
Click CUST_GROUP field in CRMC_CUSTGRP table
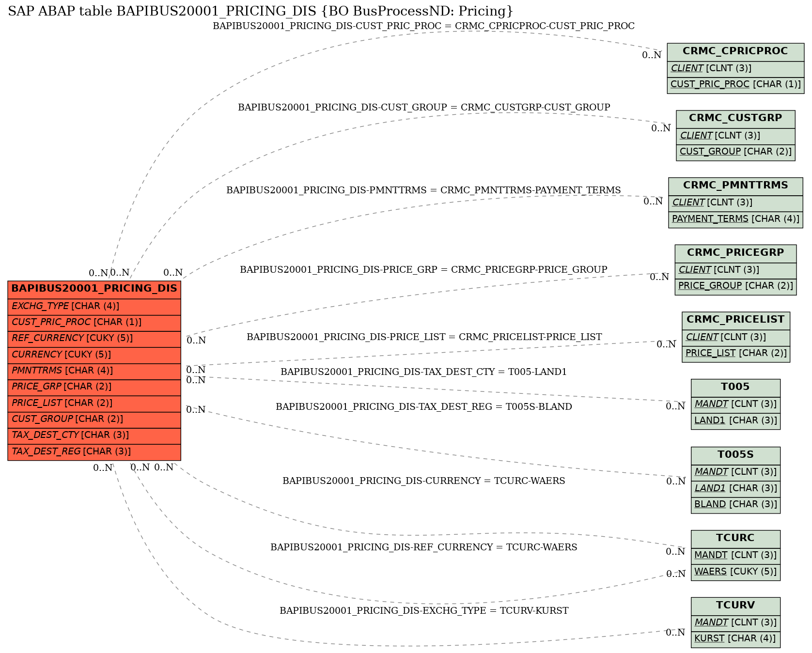coord(735,152)
